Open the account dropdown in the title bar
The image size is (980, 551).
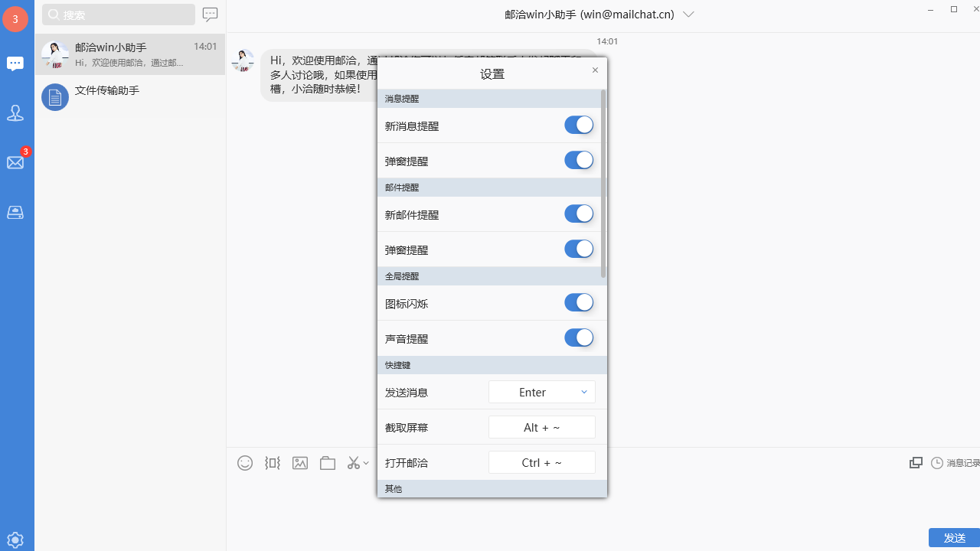pos(688,14)
